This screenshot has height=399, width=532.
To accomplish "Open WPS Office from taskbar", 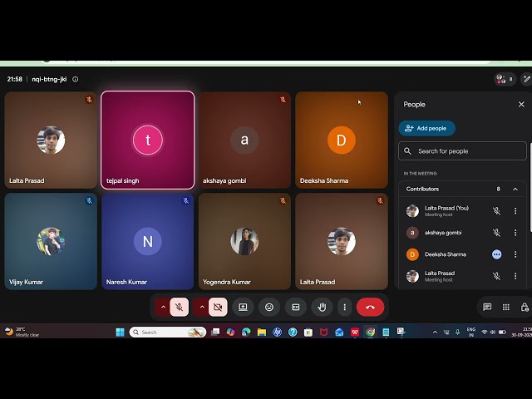I will click(x=355, y=332).
